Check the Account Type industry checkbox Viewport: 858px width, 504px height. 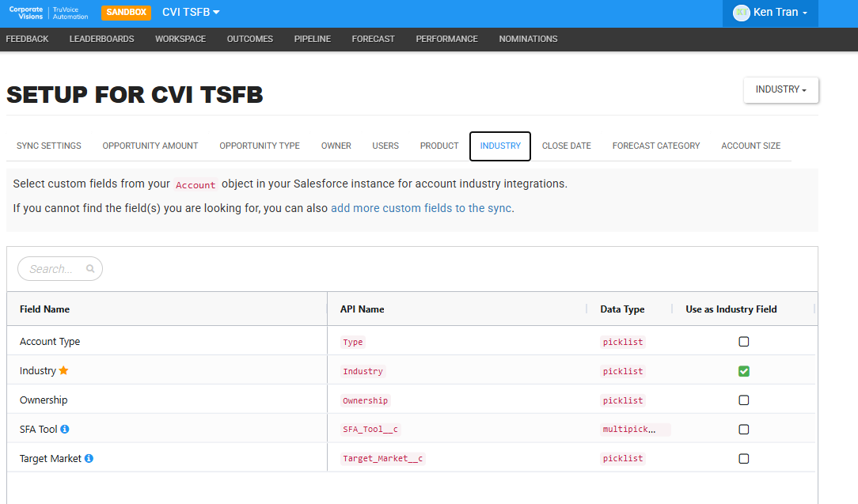pos(744,342)
